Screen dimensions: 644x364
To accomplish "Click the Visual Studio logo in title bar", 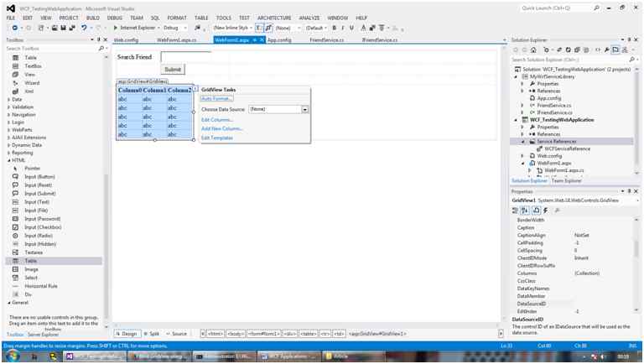I will pyautogui.click(x=11, y=8).
